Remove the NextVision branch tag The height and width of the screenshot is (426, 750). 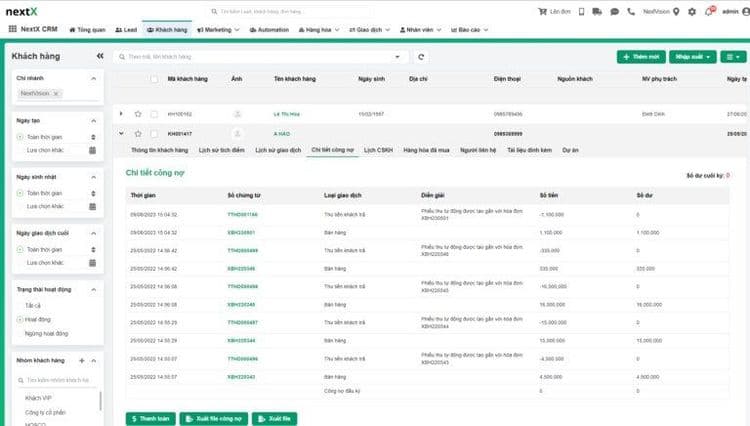click(56, 93)
